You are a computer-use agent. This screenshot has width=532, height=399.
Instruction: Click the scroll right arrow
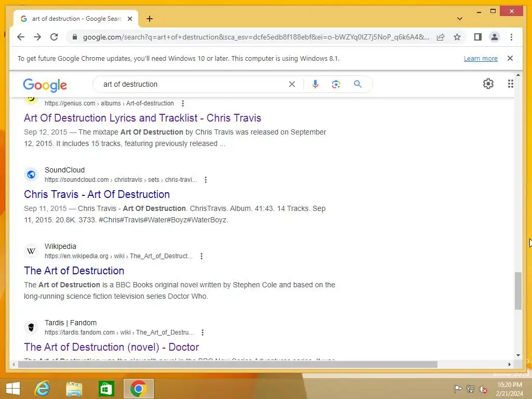[509, 364]
